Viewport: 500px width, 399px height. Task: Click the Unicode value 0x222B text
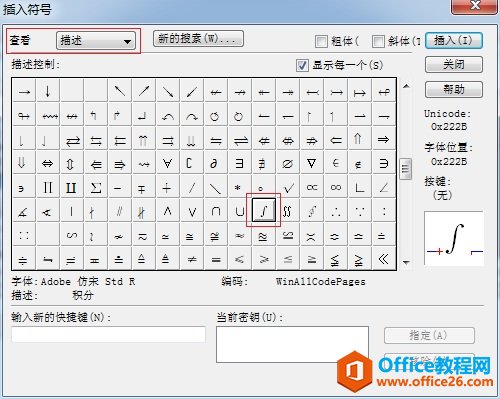pos(449,127)
